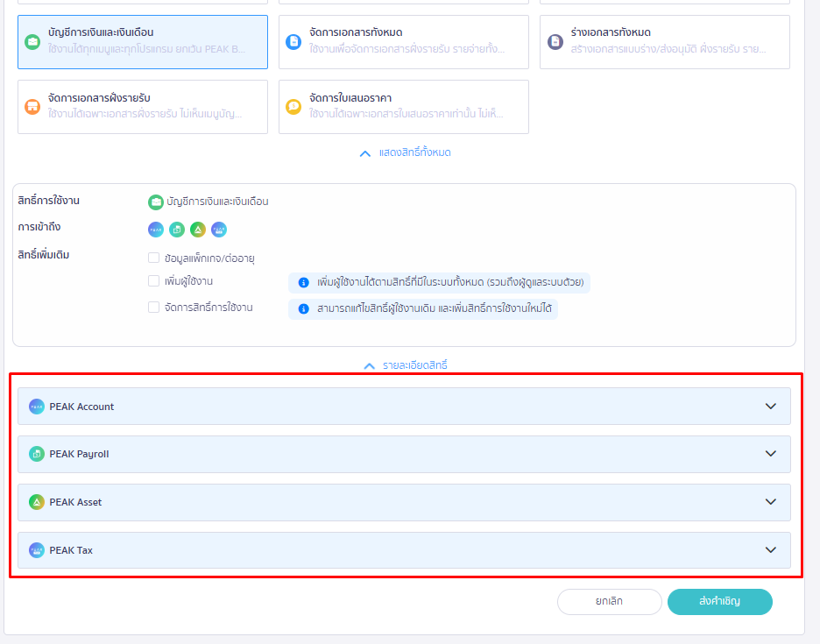820x644 pixels.
Task: Click purple icon on ร่างเอกสารทั้งหมด card
Action: [x=555, y=41]
